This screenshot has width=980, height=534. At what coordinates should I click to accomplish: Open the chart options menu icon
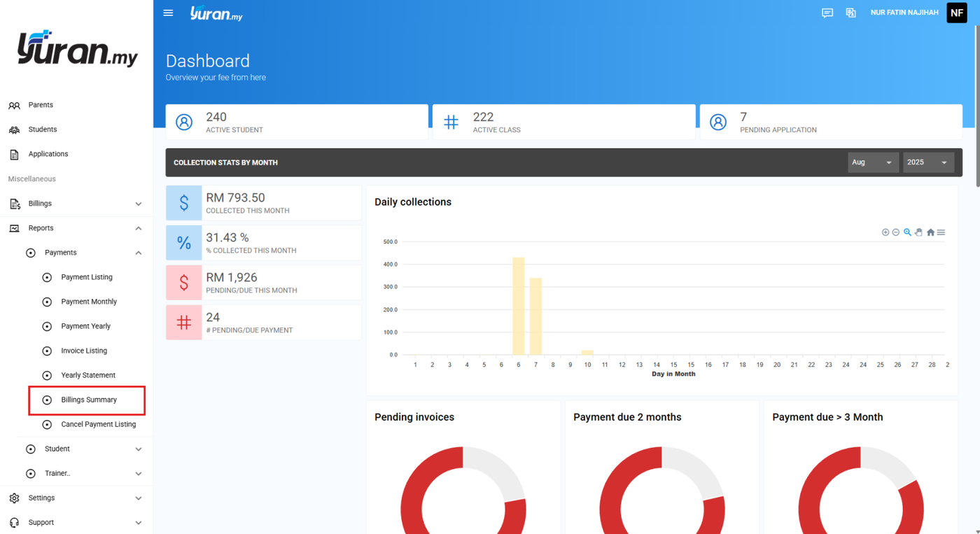coord(941,232)
